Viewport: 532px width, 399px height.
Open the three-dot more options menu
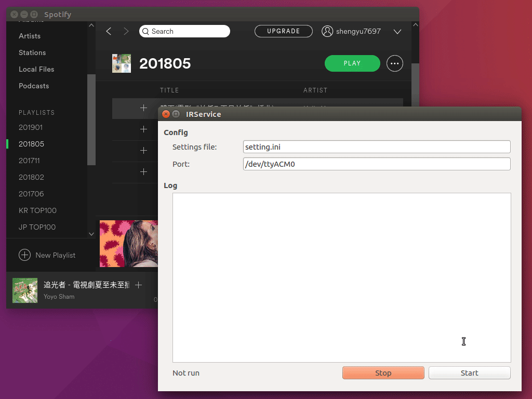tap(395, 63)
